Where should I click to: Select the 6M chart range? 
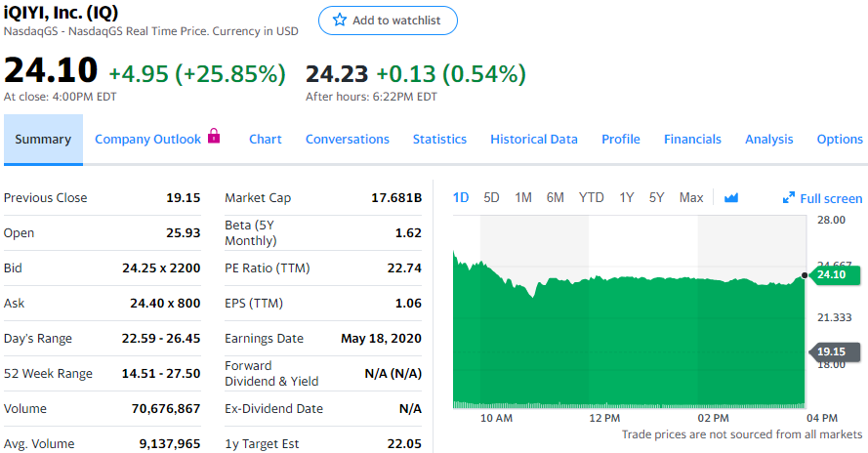(556, 198)
